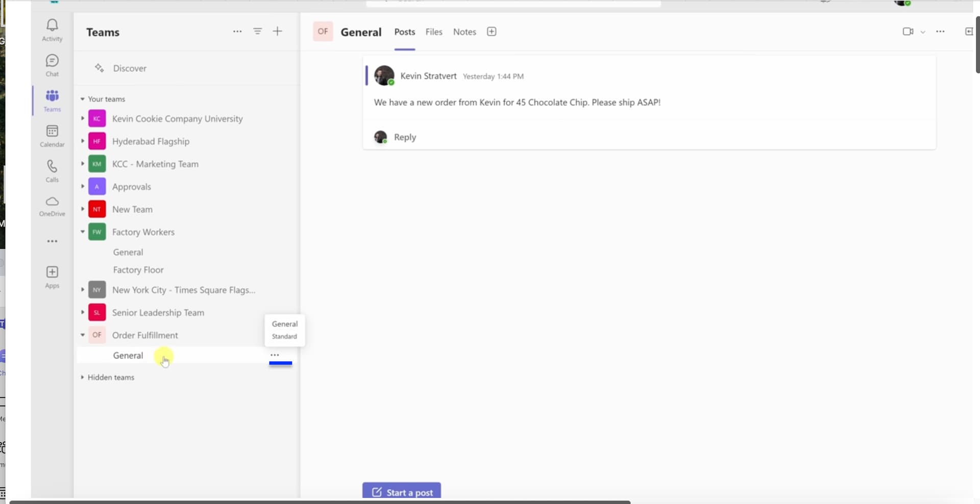Select the Teams icon in sidebar
This screenshot has height=504, width=980.
[52, 96]
